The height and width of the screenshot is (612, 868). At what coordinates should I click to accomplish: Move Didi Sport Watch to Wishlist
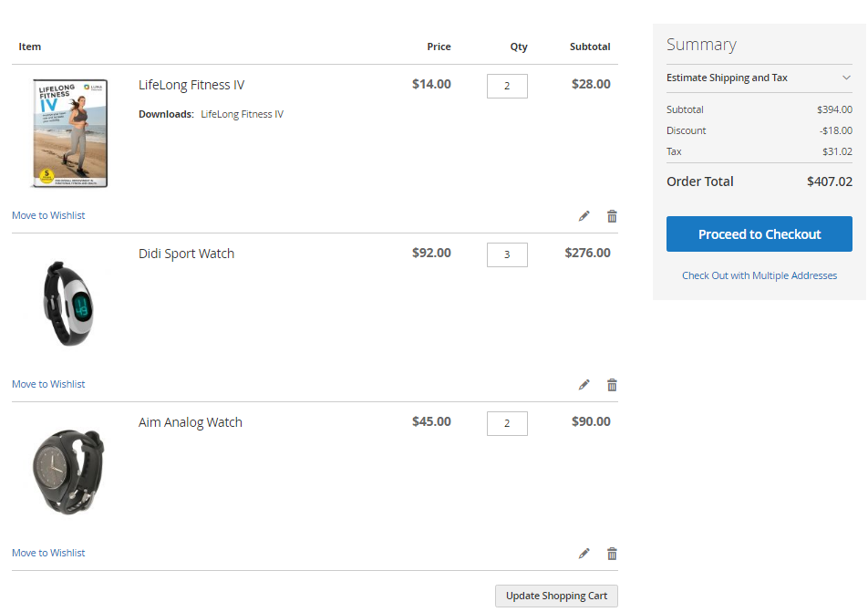click(x=48, y=385)
